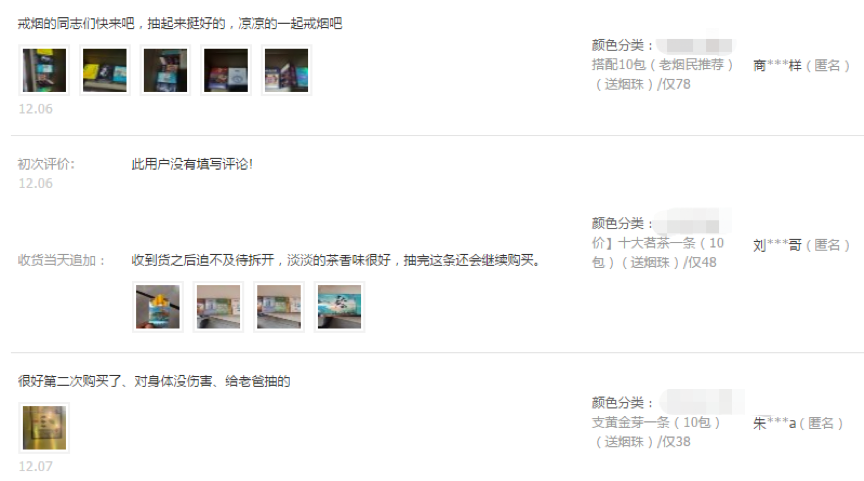Viewport: 864px width, 481px height.
Task: Open fourth dark thumbnail in first review
Action: 226,70
